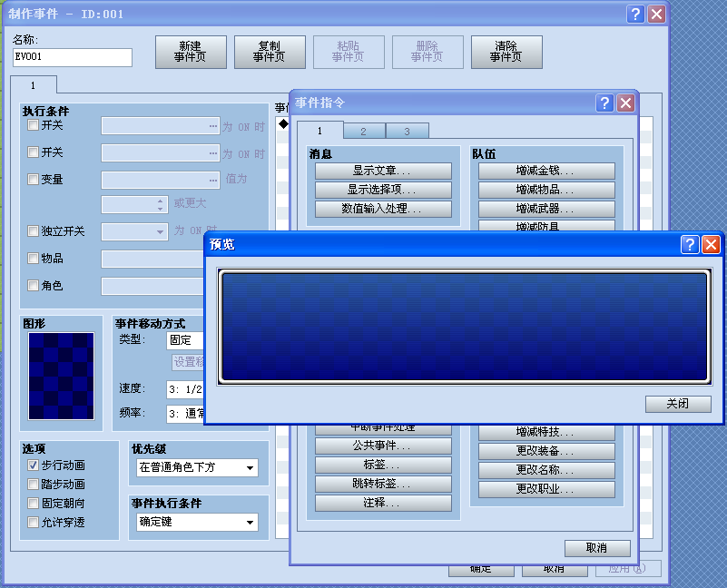This screenshot has height=588, width=727.
Task: Open the 速度 dropdown
Action: [x=185, y=389]
